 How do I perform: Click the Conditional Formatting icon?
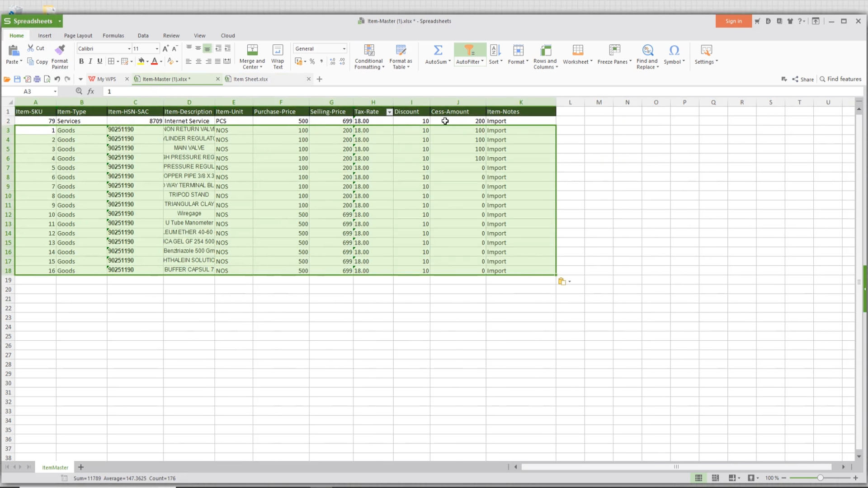(369, 50)
